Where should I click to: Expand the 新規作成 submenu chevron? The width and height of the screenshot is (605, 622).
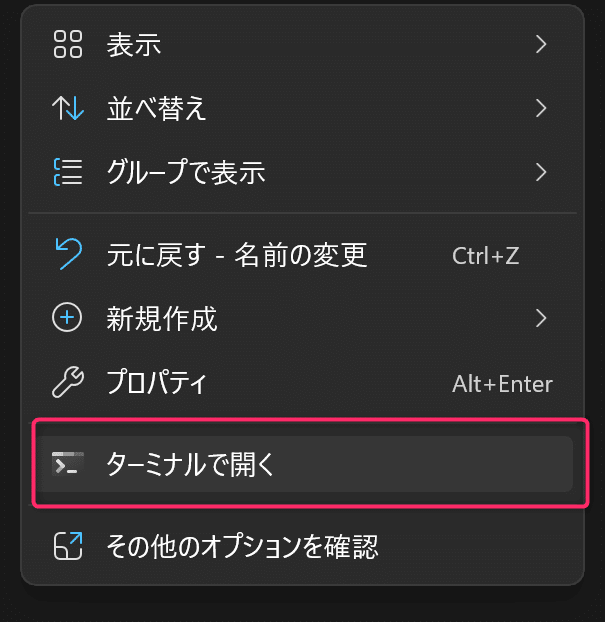click(x=541, y=318)
